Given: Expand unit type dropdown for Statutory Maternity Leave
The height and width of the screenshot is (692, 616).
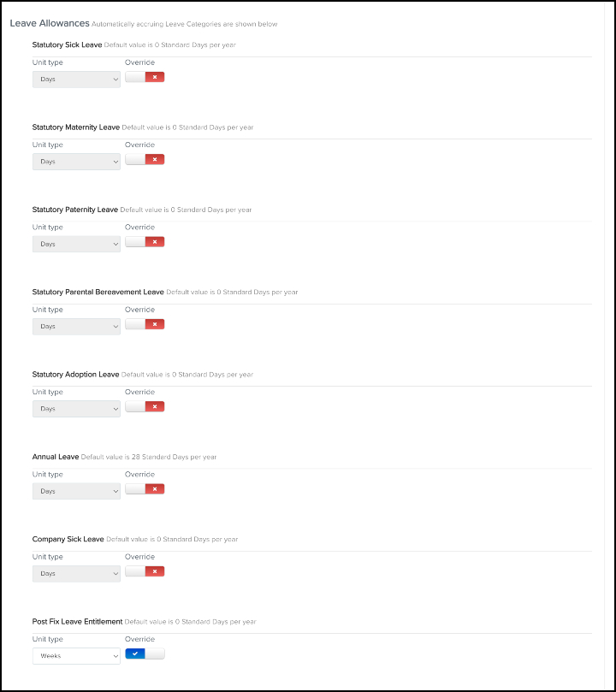Looking at the screenshot, I should pos(76,161).
